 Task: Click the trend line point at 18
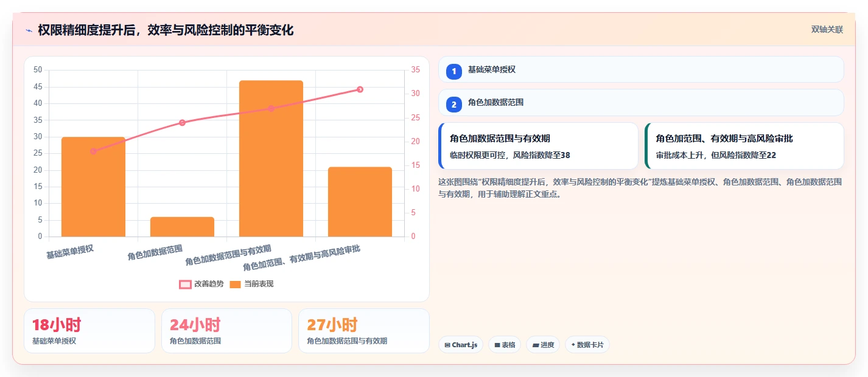click(93, 151)
